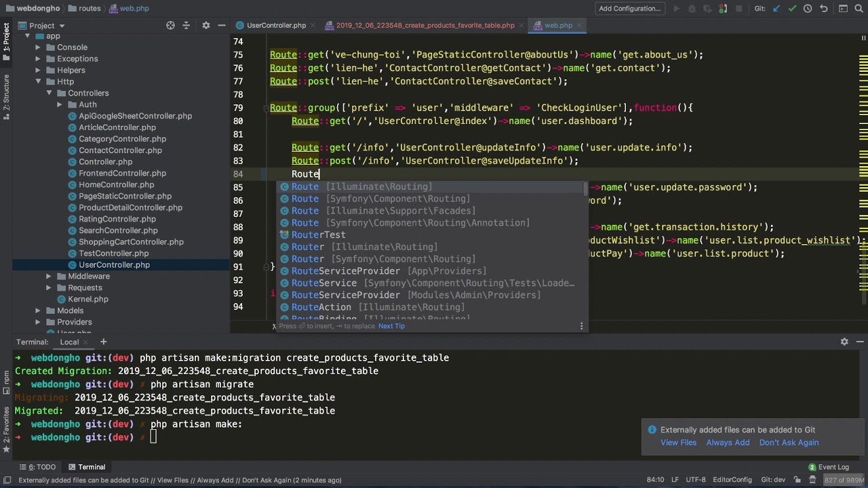The height and width of the screenshot is (488, 868).
Task: Expand the Auth folder
Action: (x=60, y=105)
